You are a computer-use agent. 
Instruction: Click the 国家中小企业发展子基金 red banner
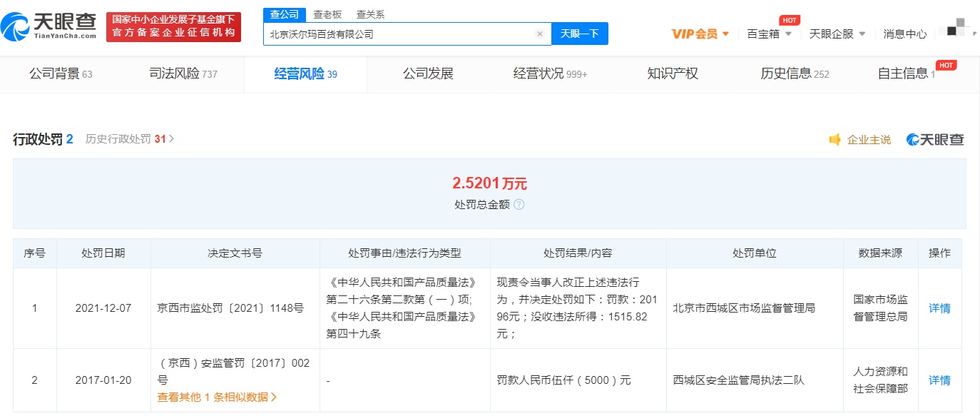point(173,27)
